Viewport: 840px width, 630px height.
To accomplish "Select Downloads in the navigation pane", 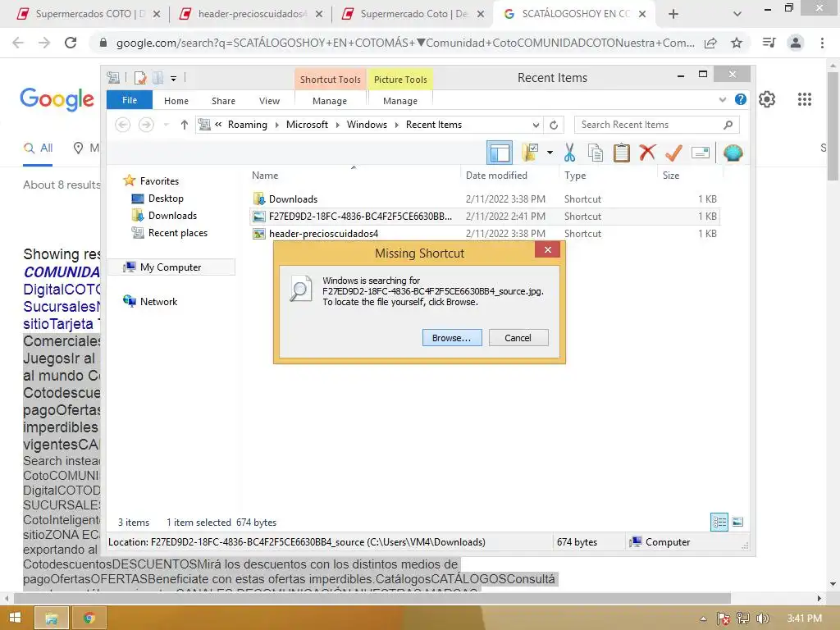I will [x=172, y=216].
